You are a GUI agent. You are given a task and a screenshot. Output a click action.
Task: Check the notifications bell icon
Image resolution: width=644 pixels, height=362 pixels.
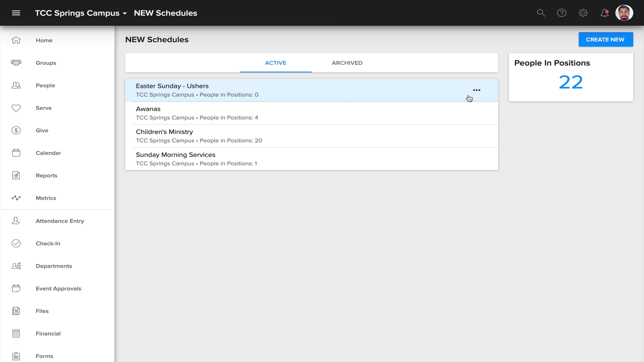point(604,13)
